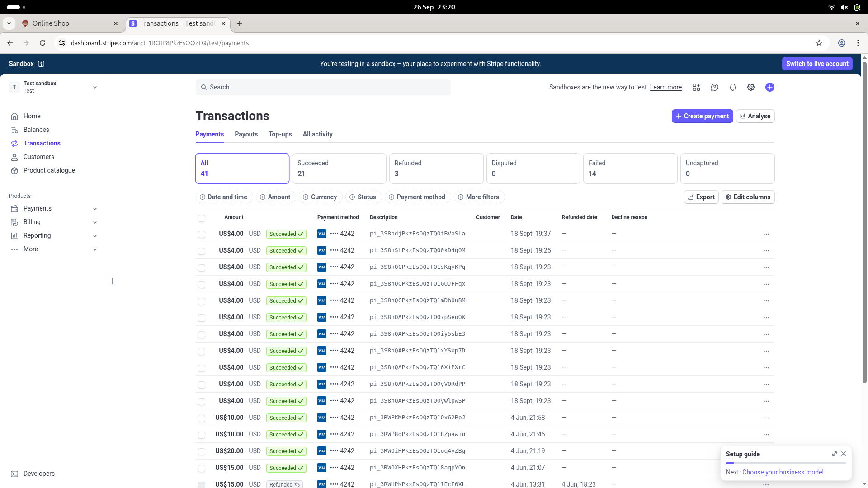The height and width of the screenshot is (488, 868).
Task: Click the purple plus create icon
Action: [770, 87]
